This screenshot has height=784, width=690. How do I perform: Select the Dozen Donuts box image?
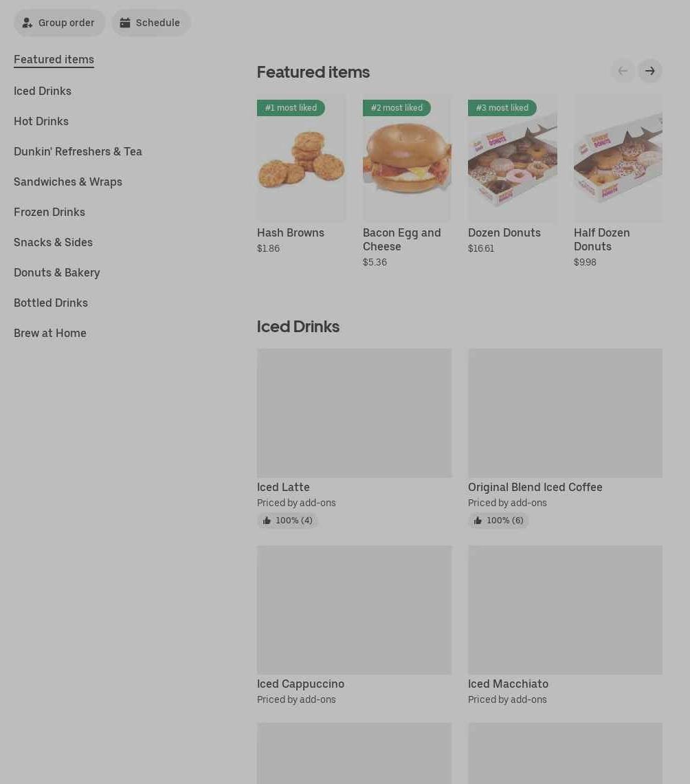coord(513,157)
